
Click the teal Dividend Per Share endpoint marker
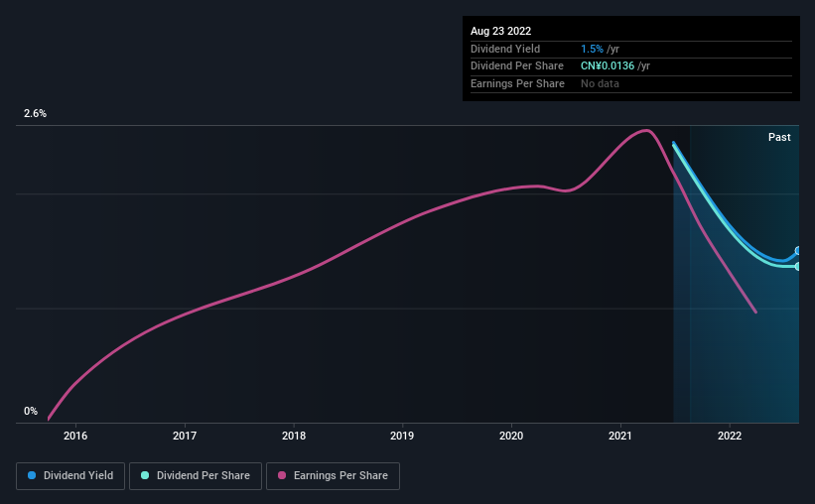(797, 267)
